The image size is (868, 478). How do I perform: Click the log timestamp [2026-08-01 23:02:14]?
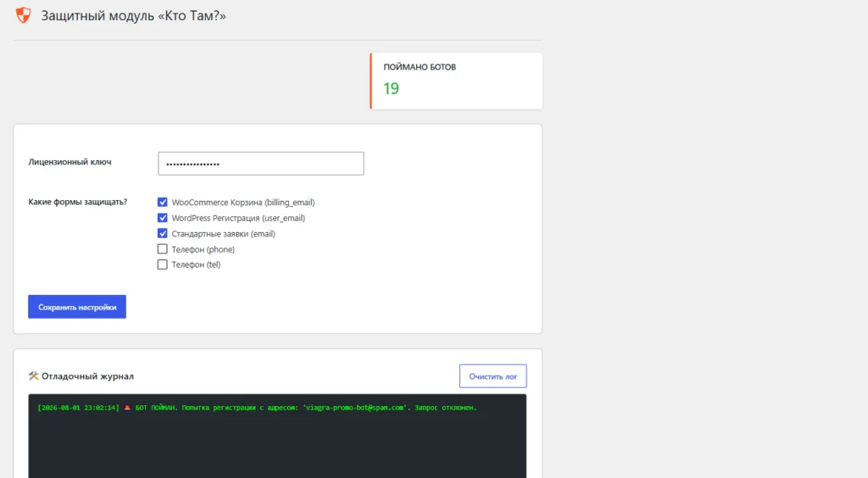pos(78,408)
